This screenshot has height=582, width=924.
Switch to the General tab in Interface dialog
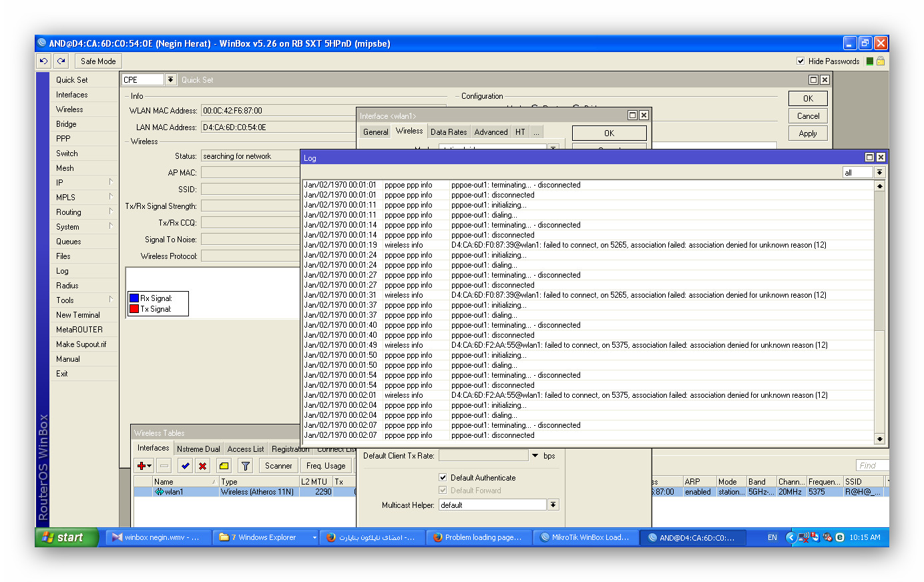(375, 132)
